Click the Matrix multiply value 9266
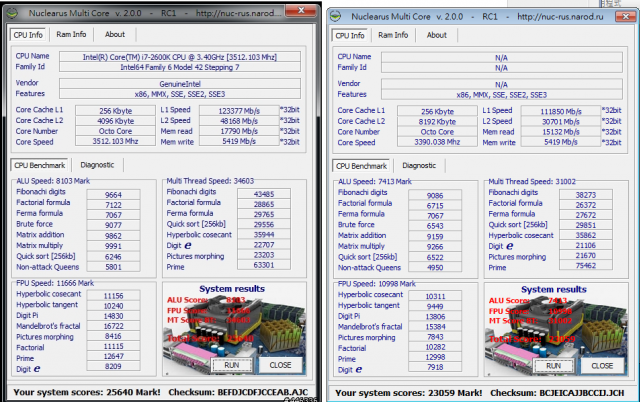 tap(435, 247)
